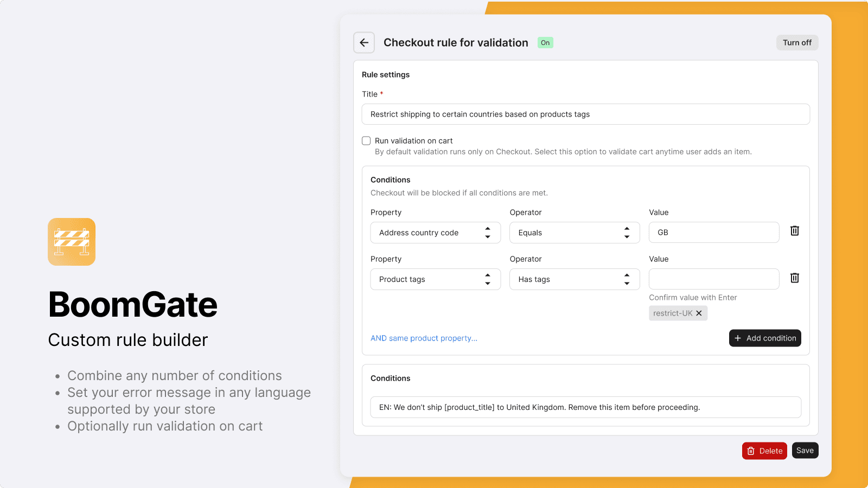Click the green On status badge
The height and width of the screenshot is (488, 868).
tap(545, 43)
